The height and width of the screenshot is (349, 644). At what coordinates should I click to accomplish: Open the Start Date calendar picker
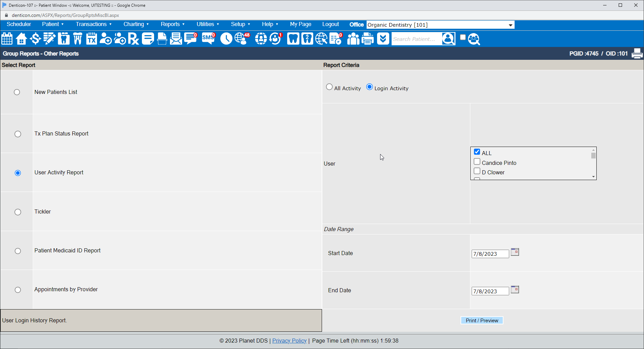[515, 252]
